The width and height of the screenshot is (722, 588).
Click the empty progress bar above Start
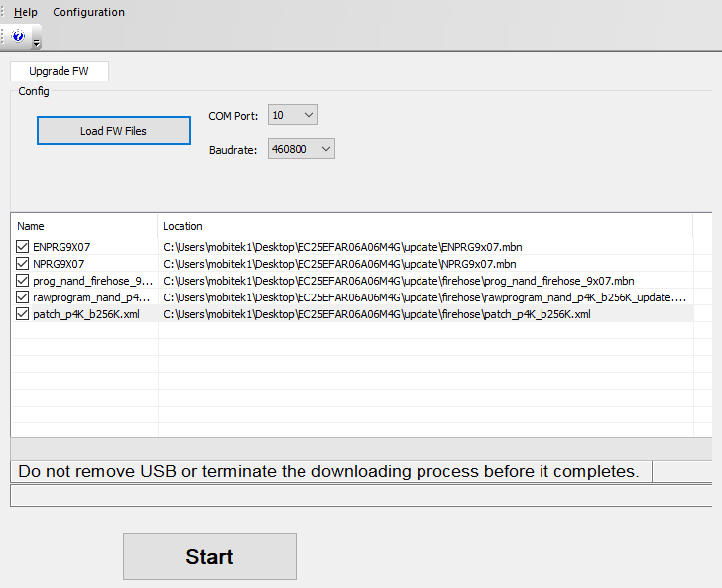coord(361,495)
